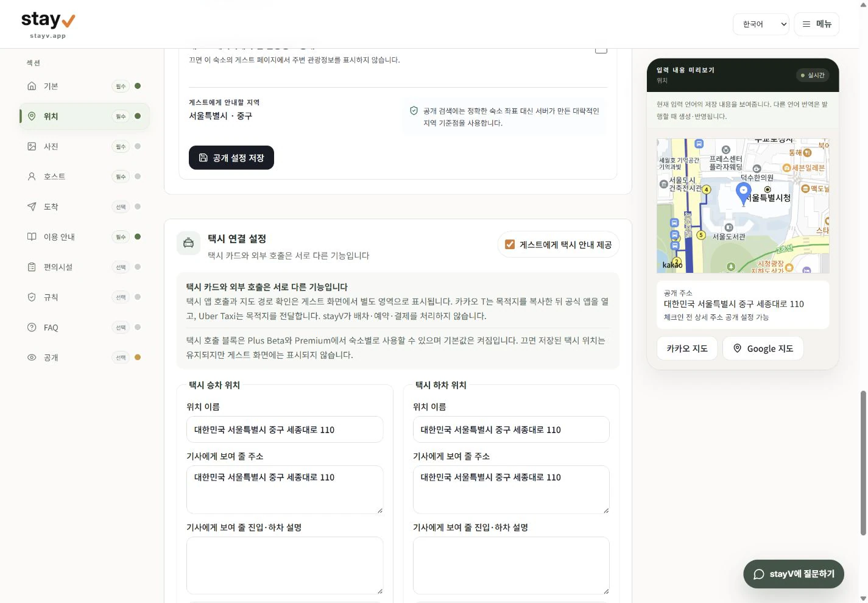The image size is (868, 603).
Task: Click the kakao logo on the map preview
Action: (x=672, y=265)
